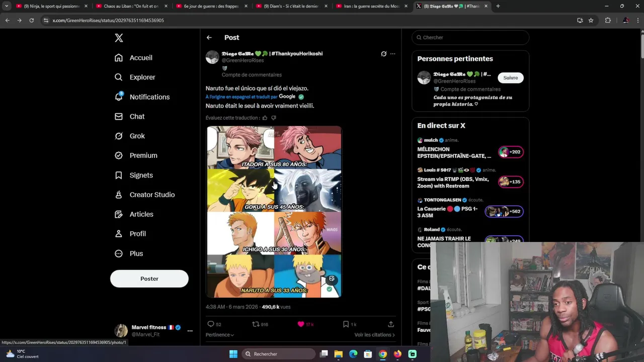Image resolution: width=644 pixels, height=362 pixels.
Task: Repost the post showing 916 reposts
Action: click(x=260, y=324)
